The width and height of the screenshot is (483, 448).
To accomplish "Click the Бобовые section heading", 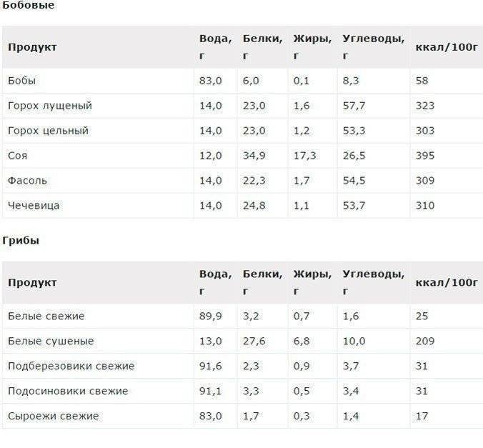I will pyautogui.click(x=29, y=6).
